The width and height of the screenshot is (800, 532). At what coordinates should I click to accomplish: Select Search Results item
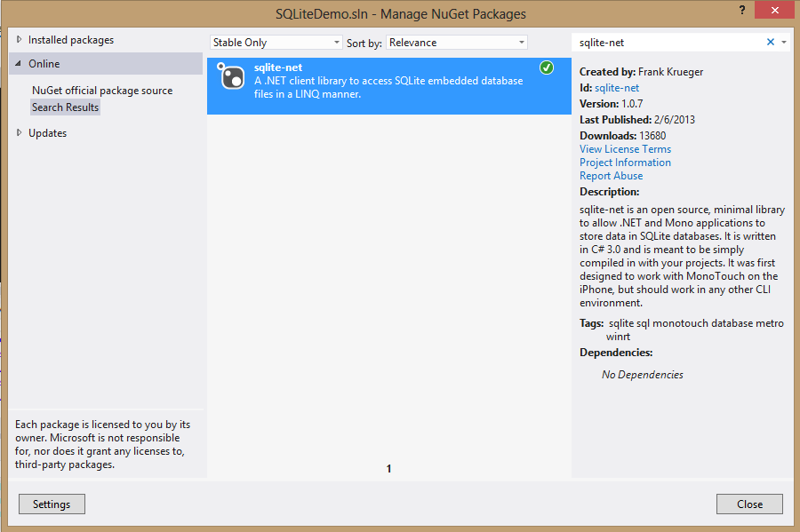(65, 107)
